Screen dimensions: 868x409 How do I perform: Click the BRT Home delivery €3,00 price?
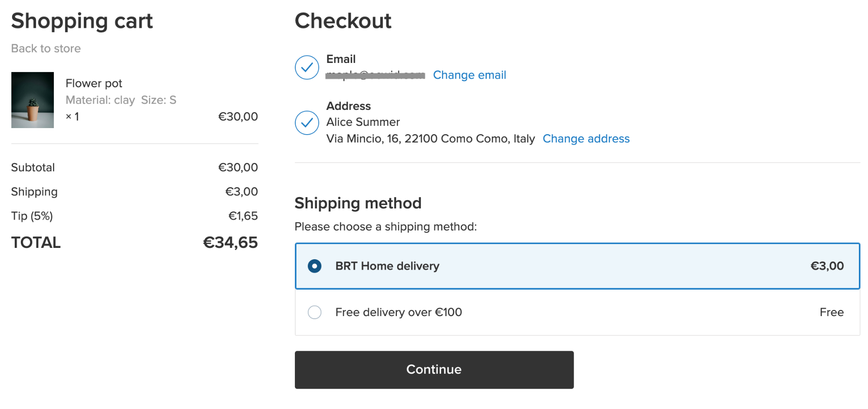pyautogui.click(x=827, y=266)
